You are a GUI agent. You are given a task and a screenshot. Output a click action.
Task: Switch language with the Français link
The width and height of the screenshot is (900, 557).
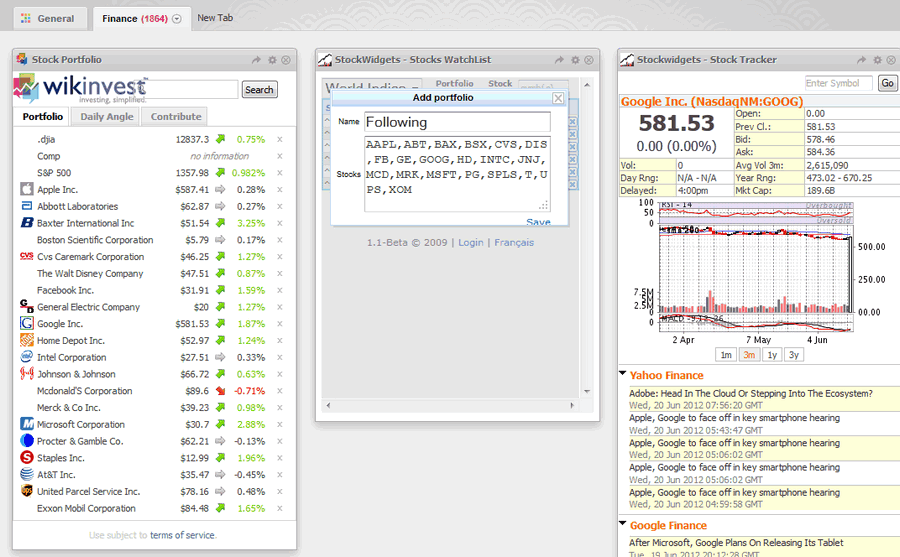[x=514, y=242]
